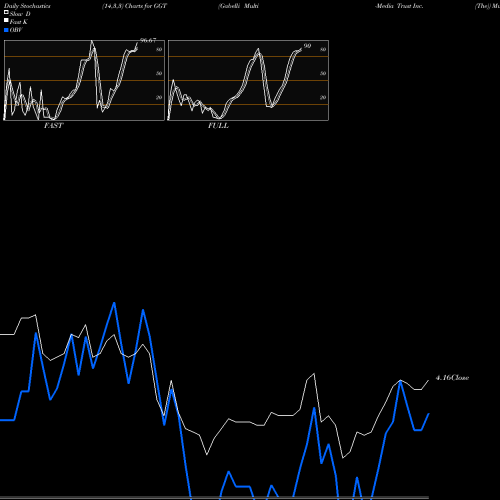Click the '4.16Close' price label
The height and width of the screenshot is (500, 500).
coord(452,378)
